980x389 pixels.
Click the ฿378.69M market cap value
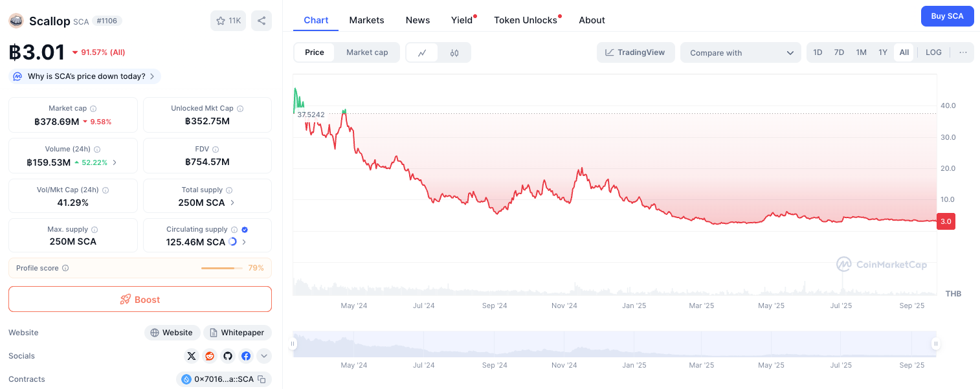[x=57, y=121]
